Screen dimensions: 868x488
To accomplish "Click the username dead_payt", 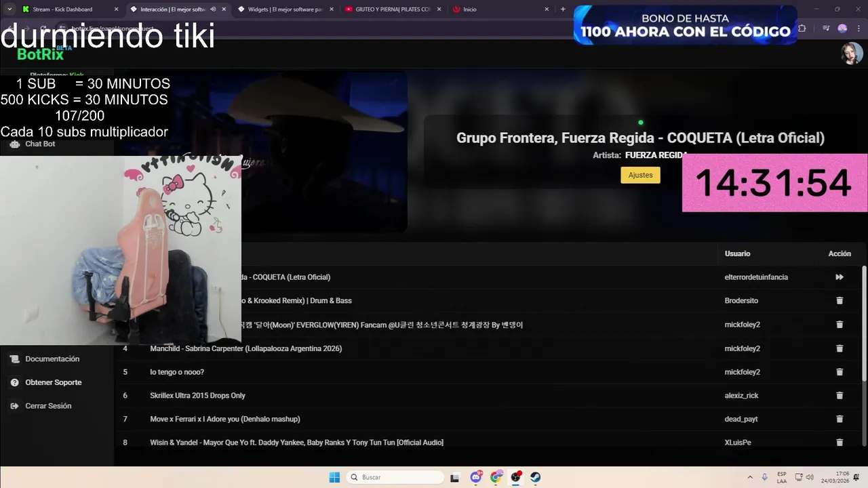I will coord(741,419).
